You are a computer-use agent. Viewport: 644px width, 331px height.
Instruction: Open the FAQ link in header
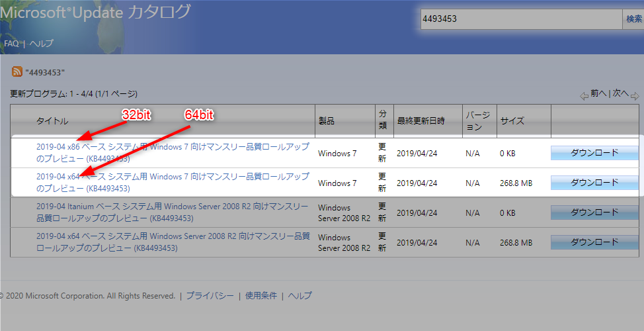pos(11,43)
